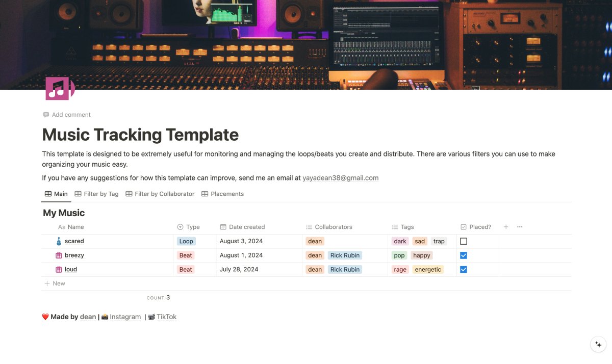The image size is (612, 364).
Task: Switch to the Placements view tab
Action: point(223,194)
